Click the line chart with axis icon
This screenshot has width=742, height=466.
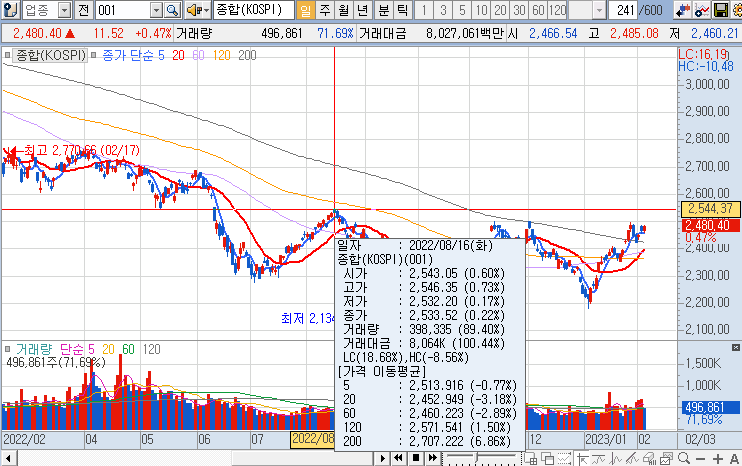pyautogui.click(x=615, y=458)
